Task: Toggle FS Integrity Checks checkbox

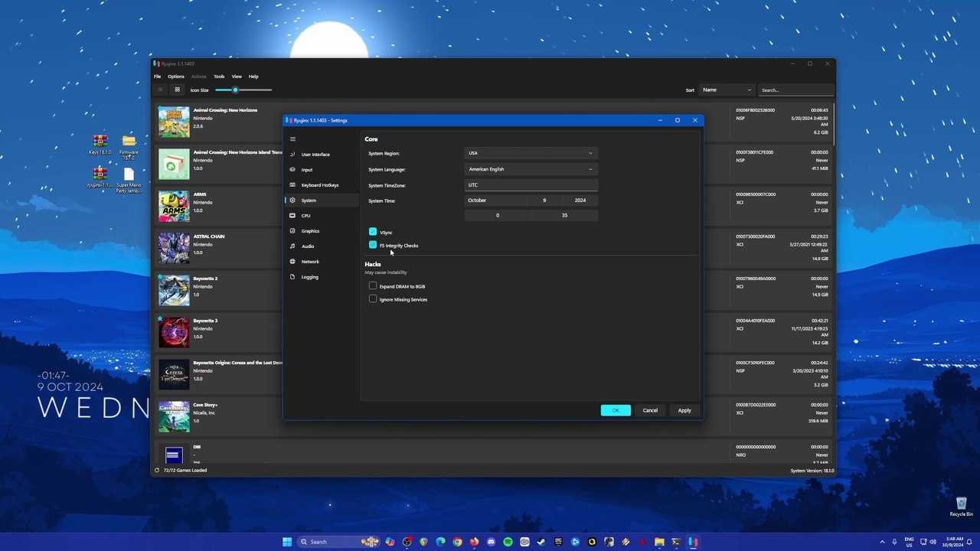Action: click(x=373, y=245)
